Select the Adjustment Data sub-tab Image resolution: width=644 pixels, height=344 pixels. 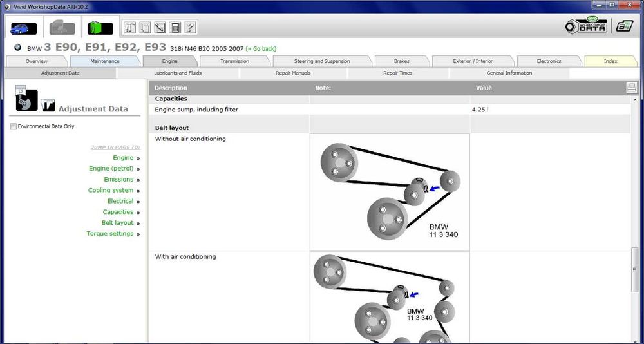(x=61, y=73)
